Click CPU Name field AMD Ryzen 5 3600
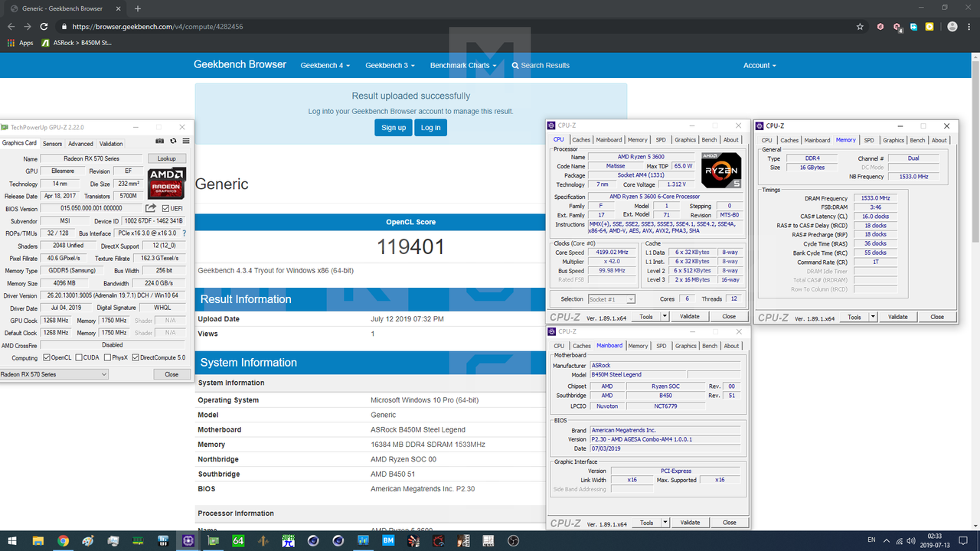This screenshot has width=980, height=551. click(x=644, y=157)
